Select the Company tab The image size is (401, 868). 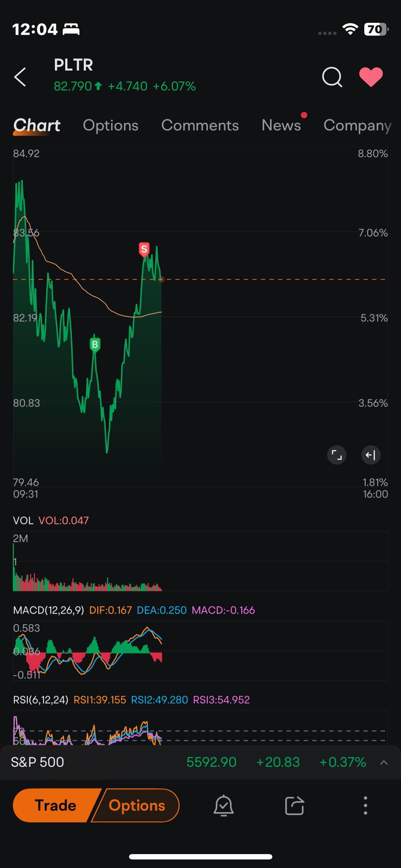tap(358, 125)
